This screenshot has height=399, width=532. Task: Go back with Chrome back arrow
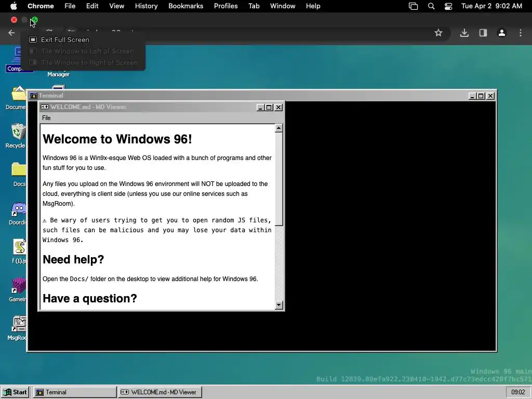(x=11, y=33)
